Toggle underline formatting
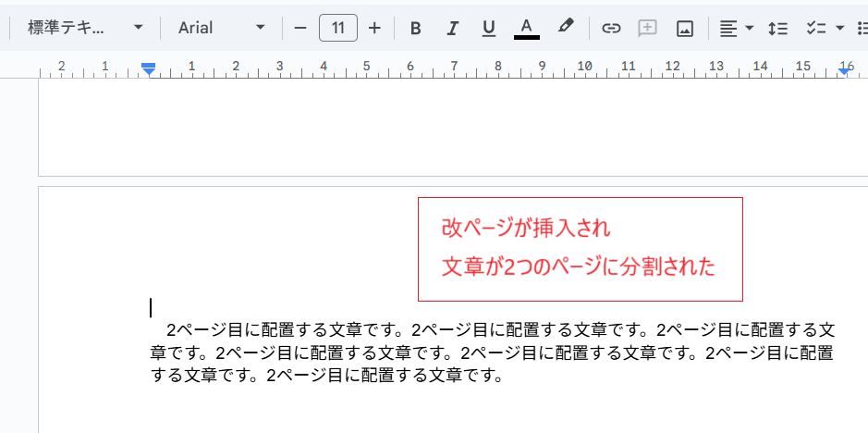This screenshot has height=433, width=868. [489, 29]
